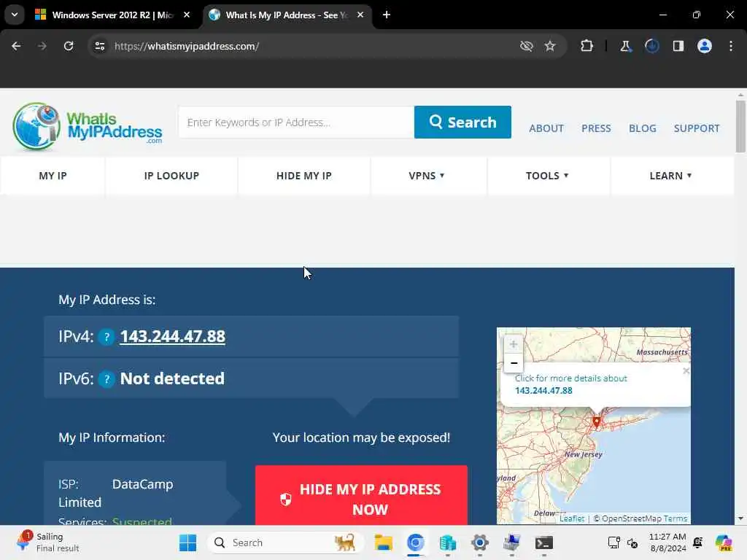Open the OpenStreetMap attribution link

pos(632,518)
